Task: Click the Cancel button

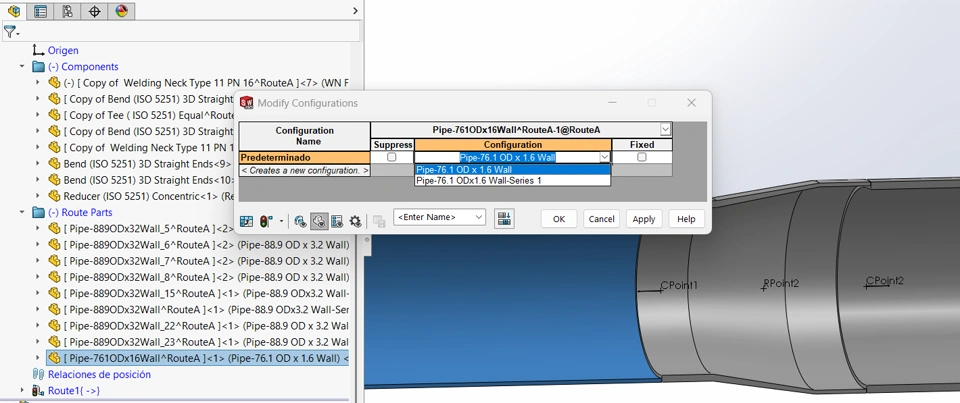Action: [601, 219]
